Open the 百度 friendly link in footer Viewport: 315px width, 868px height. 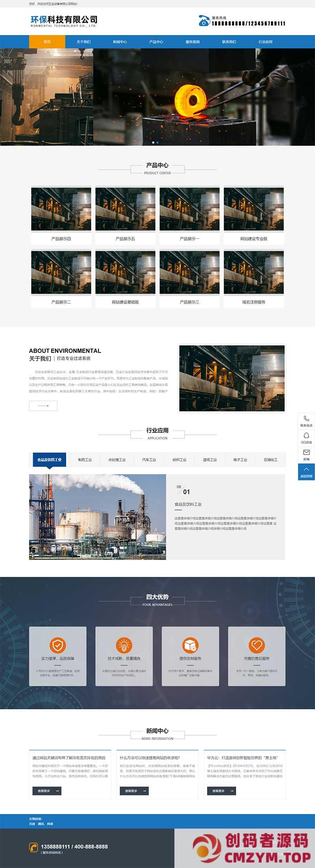[32, 824]
